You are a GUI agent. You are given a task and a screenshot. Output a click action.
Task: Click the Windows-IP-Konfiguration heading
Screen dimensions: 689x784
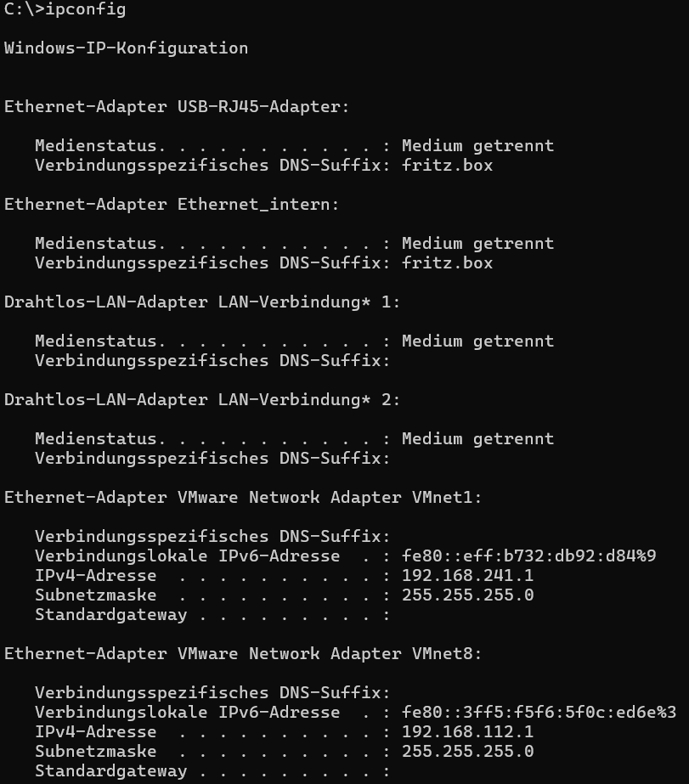(x=126, y=48)
